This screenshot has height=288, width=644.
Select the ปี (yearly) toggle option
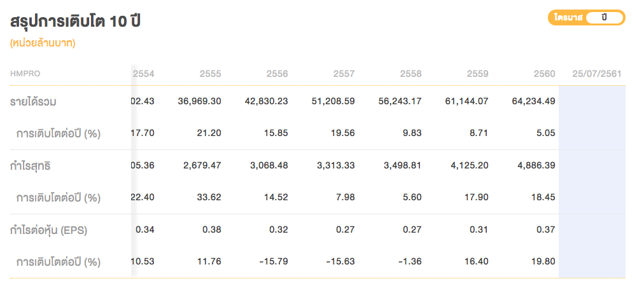[x=604, y=18]
